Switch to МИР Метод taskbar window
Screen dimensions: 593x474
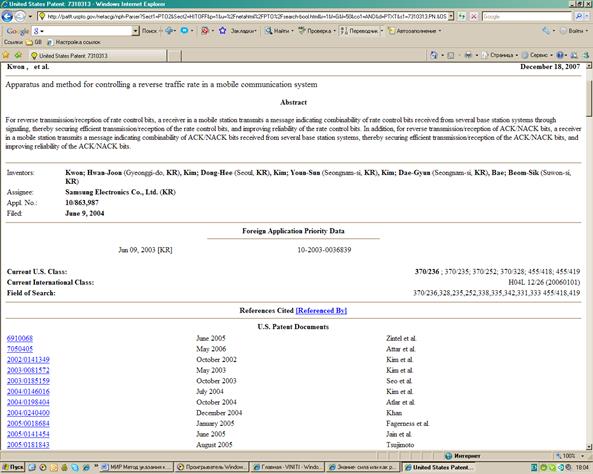137,468
